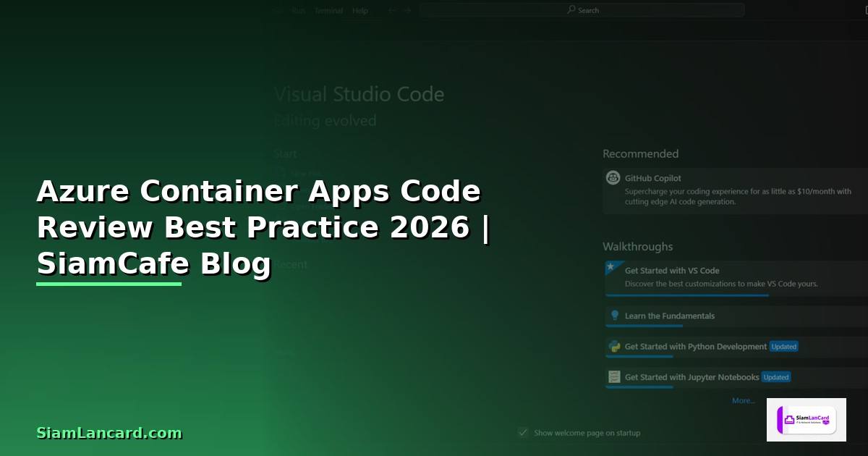Click the Walkthroughs heading
This screenshot has height=456, width=868.
pyautogui.click(x=637, y=247)
